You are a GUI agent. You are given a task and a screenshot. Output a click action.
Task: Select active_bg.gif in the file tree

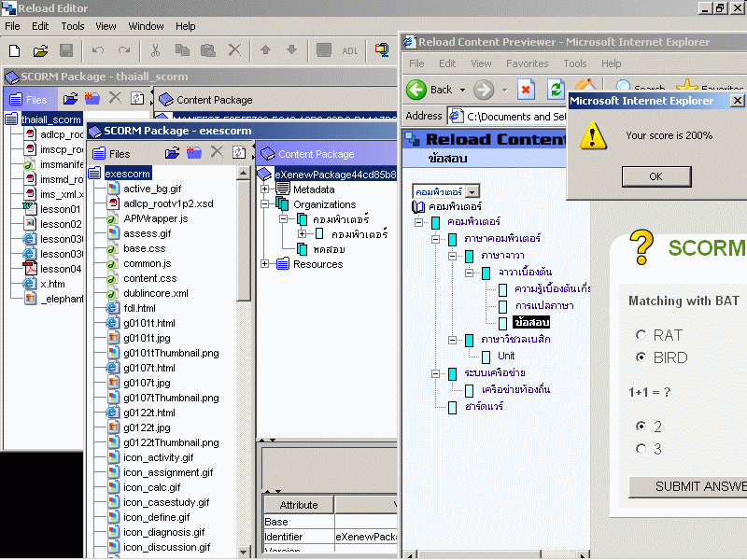pos(152,189)
